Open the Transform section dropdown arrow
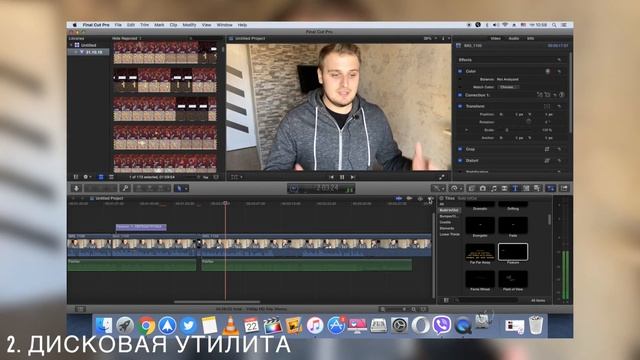The height and width of the screenshot is (360, 640). pos(559,106)
